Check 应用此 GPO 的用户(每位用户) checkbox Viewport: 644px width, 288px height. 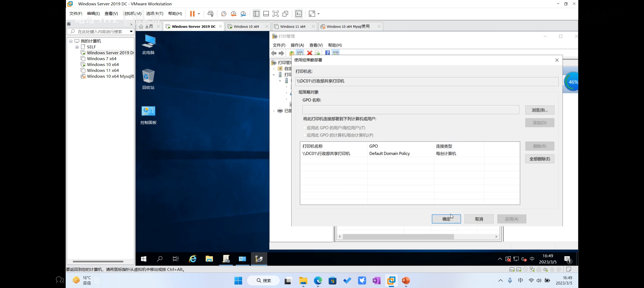click(x=305, y=128)
